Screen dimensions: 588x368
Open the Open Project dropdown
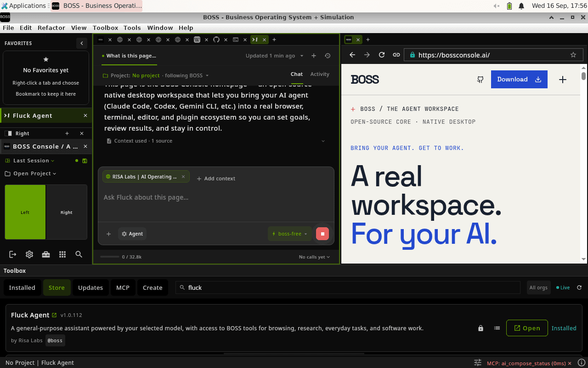pos(30,173)
